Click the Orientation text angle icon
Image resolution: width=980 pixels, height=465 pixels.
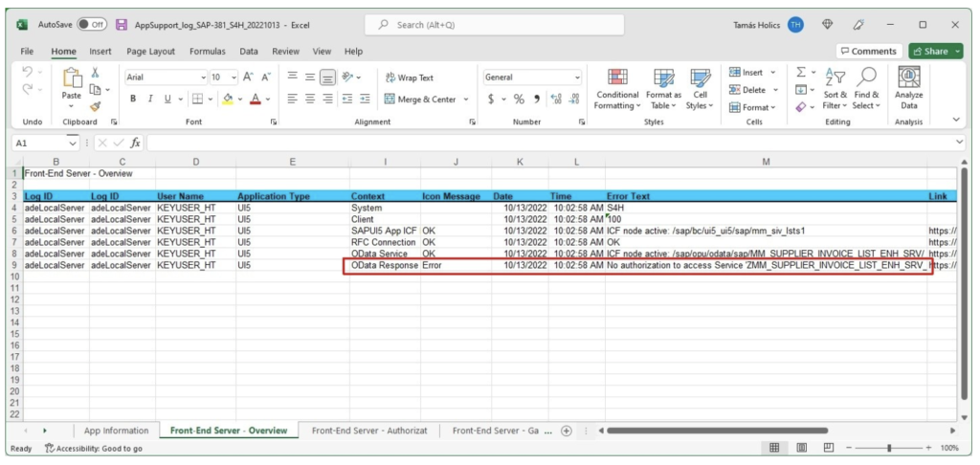click(x=348, y=77)
